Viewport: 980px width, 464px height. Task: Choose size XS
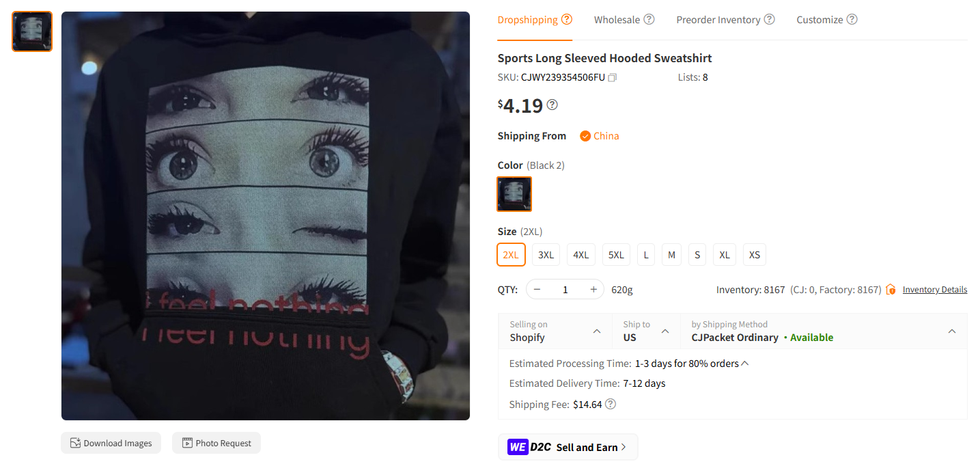[x=754, y=255]
